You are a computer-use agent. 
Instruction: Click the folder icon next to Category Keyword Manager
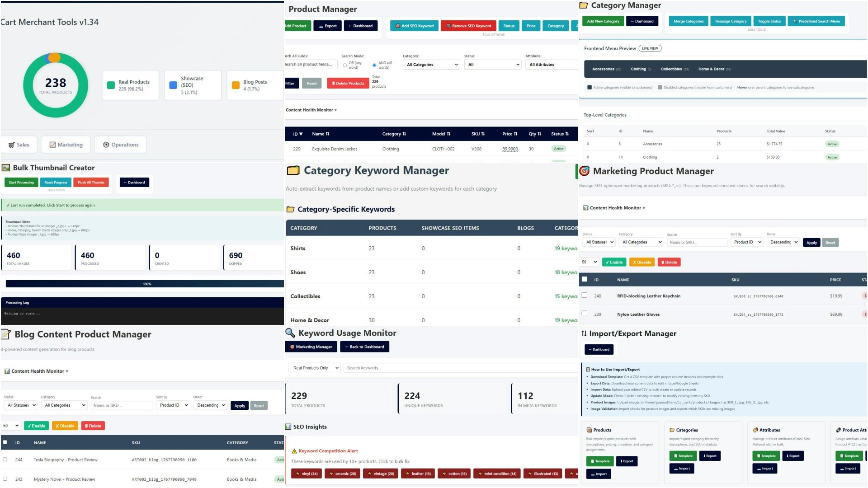tap(294, 170)
